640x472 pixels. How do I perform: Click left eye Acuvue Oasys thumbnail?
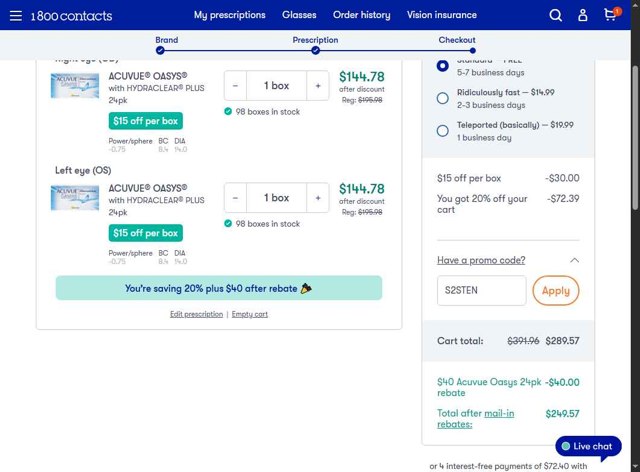pos(75,197)
